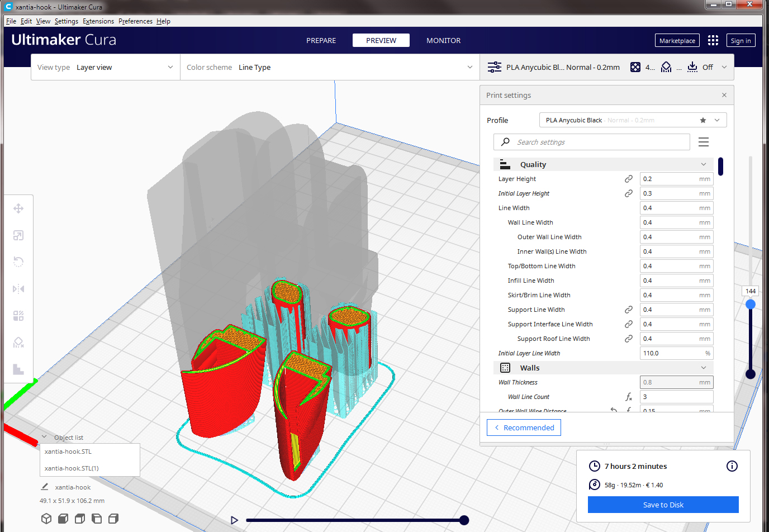Show print time details info icon
The height and width of the screenshot is (532, 769).
[x=732, y=466]
